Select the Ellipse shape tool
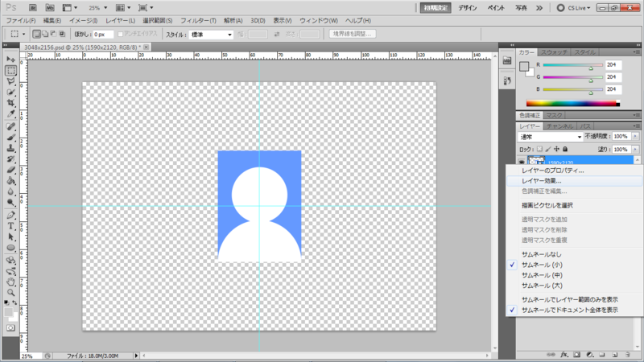Viewport: 644px width, 362px height. [10, 248]
